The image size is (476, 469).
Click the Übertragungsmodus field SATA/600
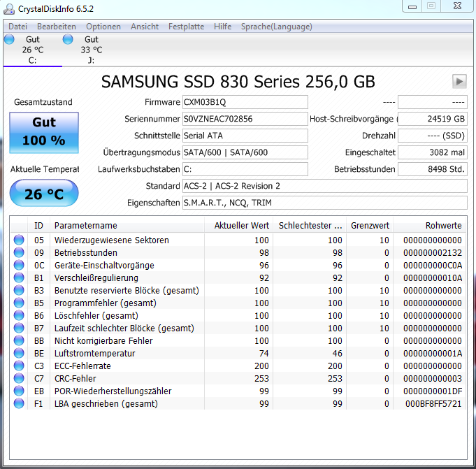pos(245,152)
